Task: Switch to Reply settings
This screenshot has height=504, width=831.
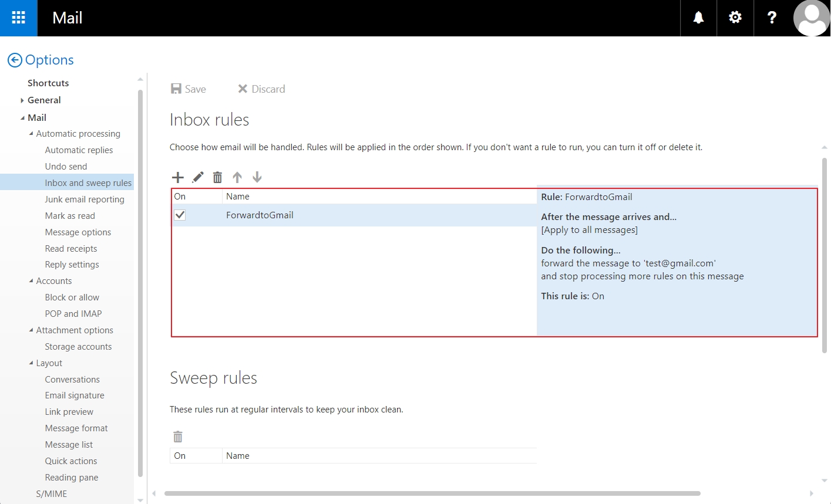Action: pos(72,265)
